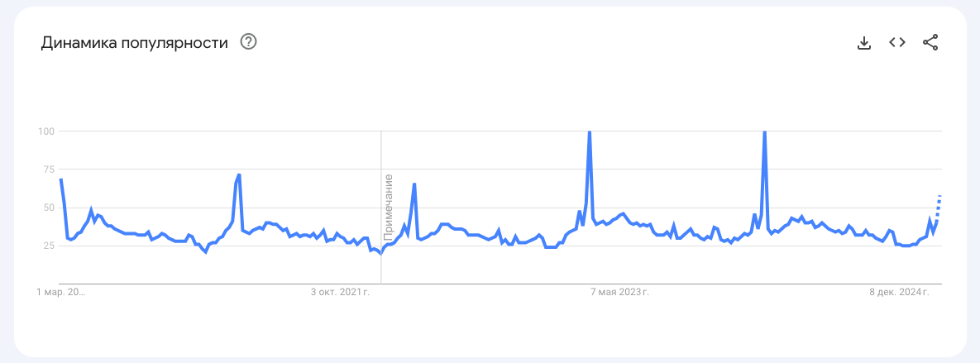Screen dimensions: 980x363
Task: Click the 3 окт. 2021 г. date label
Action: click(340, 292)
